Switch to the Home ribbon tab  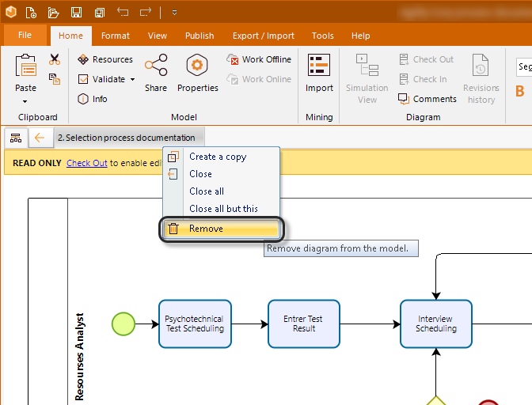tap(70, 36)
